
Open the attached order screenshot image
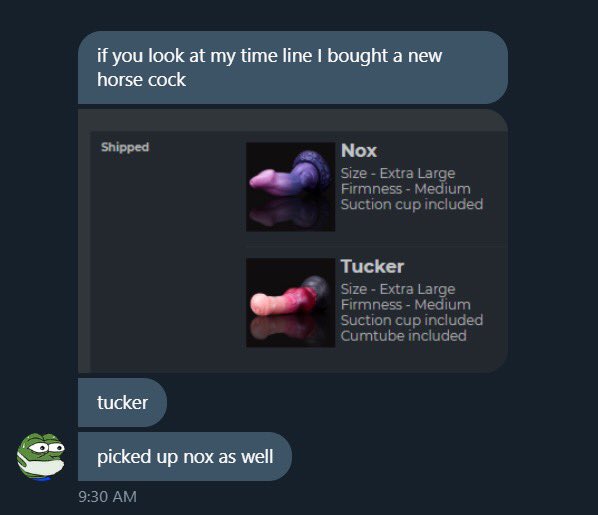coord(293,241)
